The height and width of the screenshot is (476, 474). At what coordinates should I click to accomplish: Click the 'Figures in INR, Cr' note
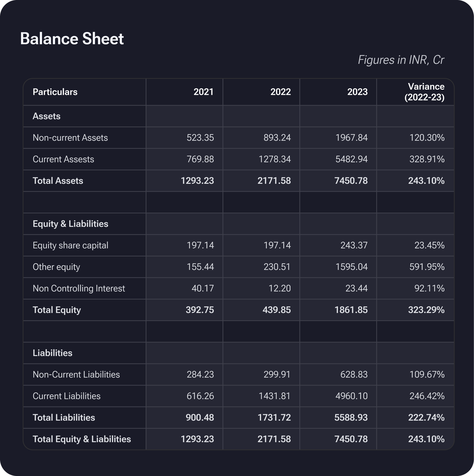pos(401,60)
